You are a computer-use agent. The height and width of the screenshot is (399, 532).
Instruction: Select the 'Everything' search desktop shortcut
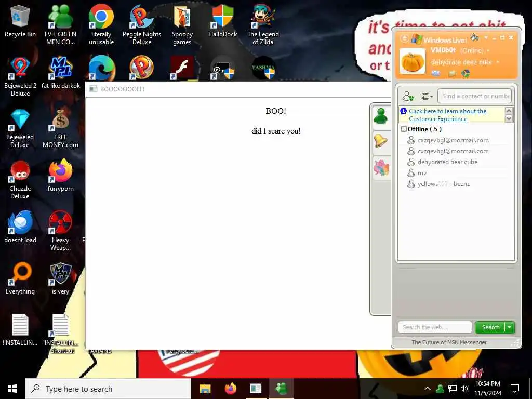(20, 278)
